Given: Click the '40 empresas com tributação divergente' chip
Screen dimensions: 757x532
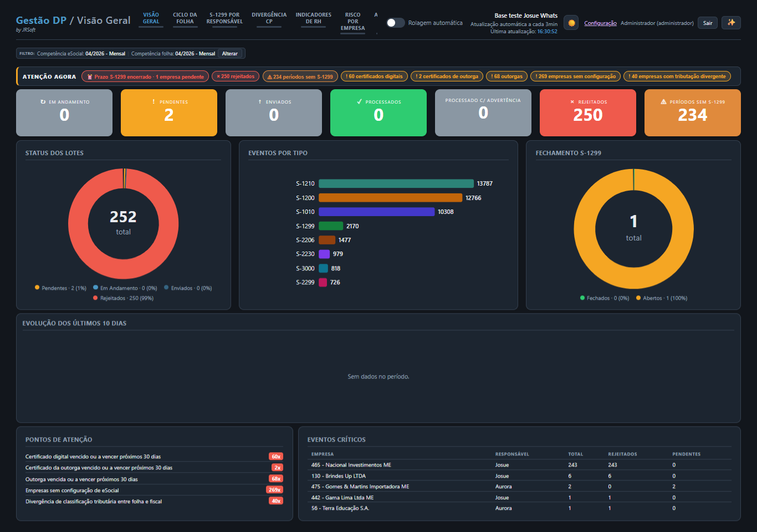Looking at the screenshot, I should (x=677, y=76).
